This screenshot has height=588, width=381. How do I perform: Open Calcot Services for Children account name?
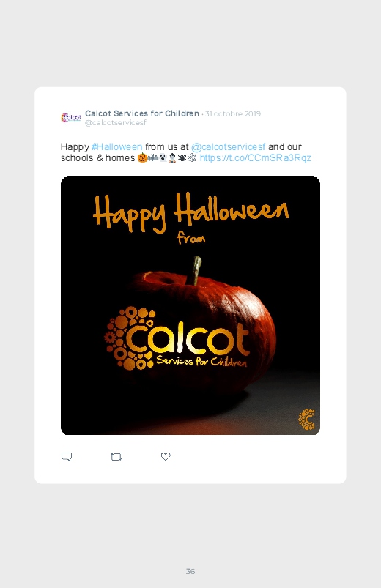(x=142, y=113)
